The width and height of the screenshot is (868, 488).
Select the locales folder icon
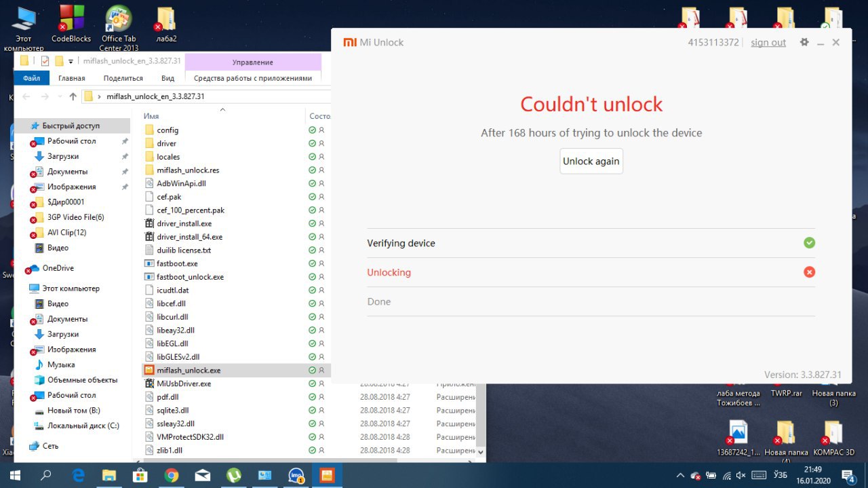click(150, 157)
